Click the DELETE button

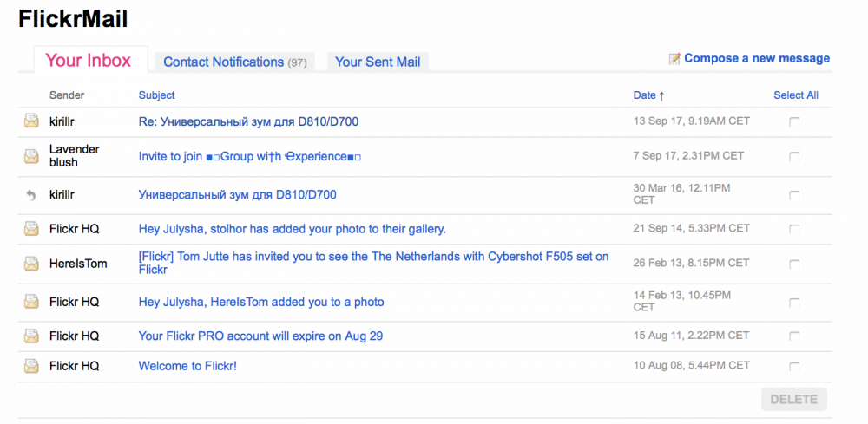pos(794,399)
